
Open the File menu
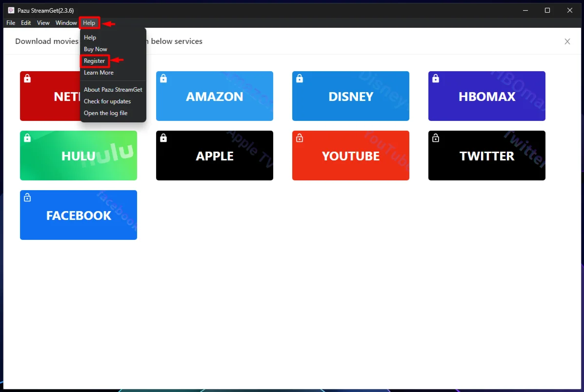11,23
